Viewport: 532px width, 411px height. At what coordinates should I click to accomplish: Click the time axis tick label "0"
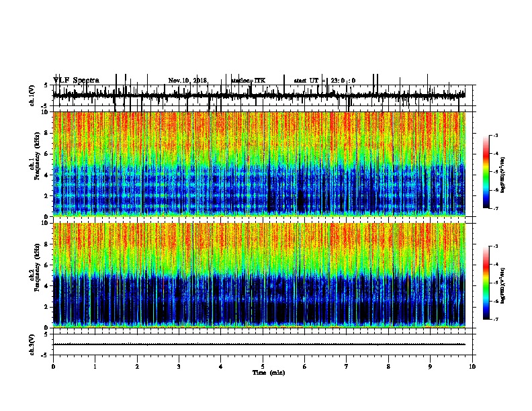[53, 367]
